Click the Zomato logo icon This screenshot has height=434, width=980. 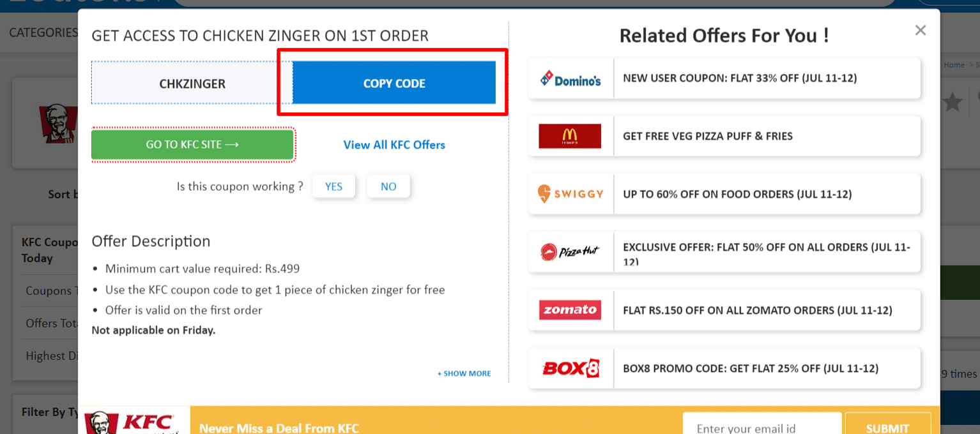point(570,310)
